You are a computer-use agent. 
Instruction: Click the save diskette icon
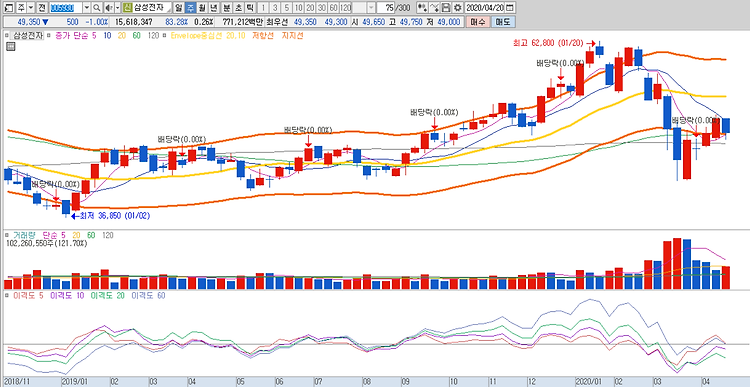(446, 8)
